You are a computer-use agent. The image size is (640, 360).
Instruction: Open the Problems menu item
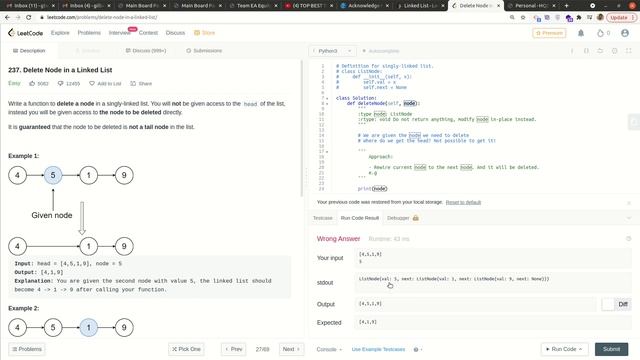click(89, 33)
